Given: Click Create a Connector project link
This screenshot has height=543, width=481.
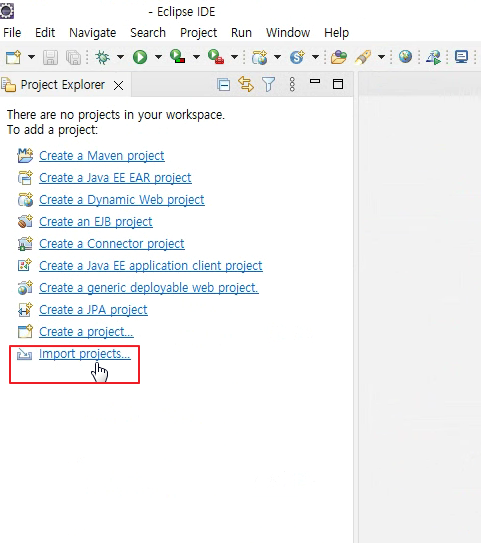Looking at the screenshot, I should tap(112, 244).
